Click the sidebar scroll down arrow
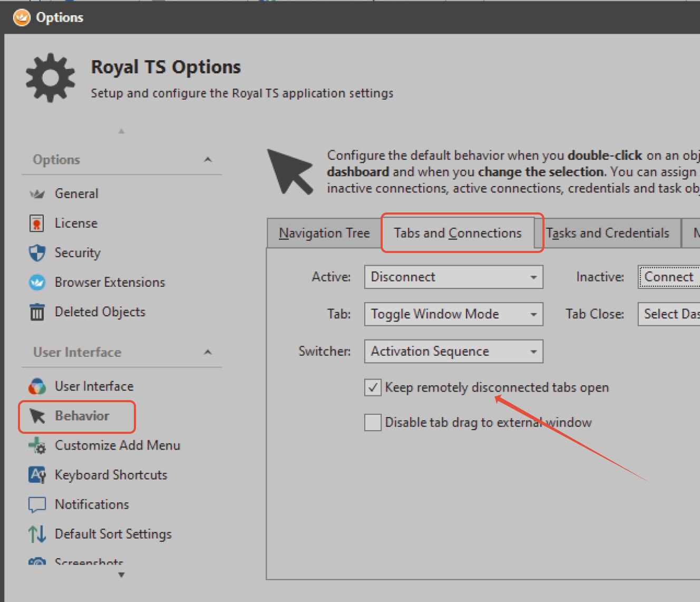Screen dimensions: 700x602 point(122,575)
